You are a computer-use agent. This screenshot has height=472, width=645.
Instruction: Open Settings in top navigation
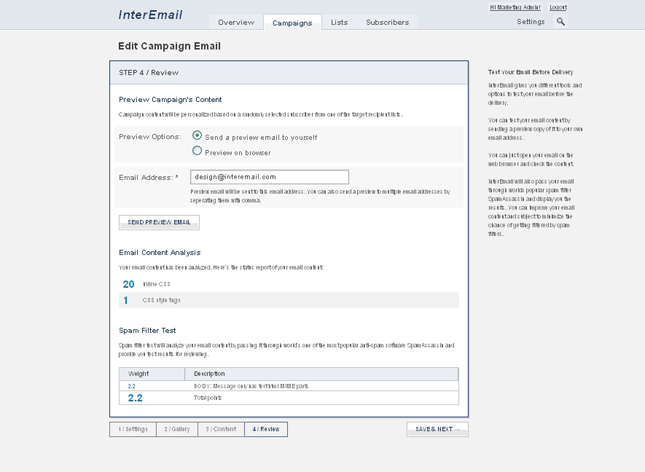(x=531, y=22)
